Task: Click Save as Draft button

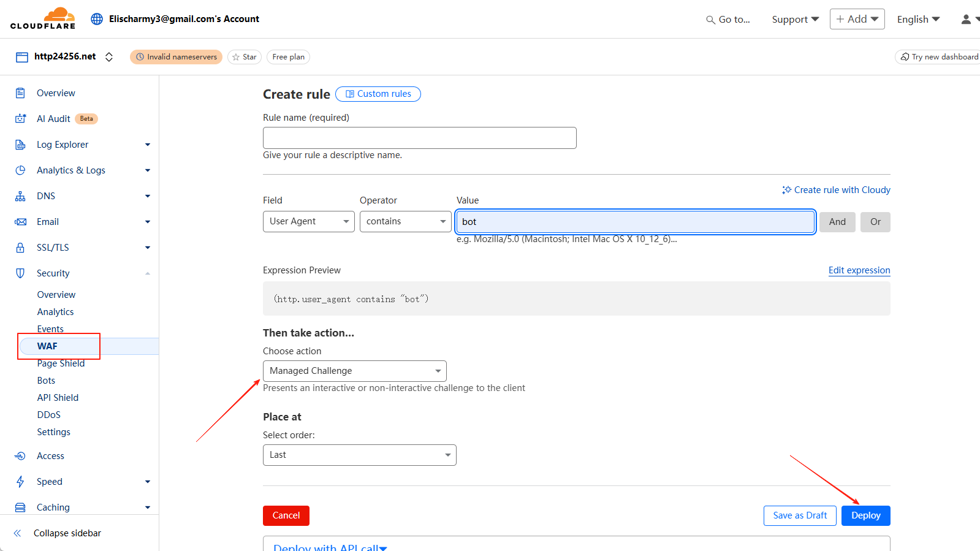Action: [x=800, y=515]
